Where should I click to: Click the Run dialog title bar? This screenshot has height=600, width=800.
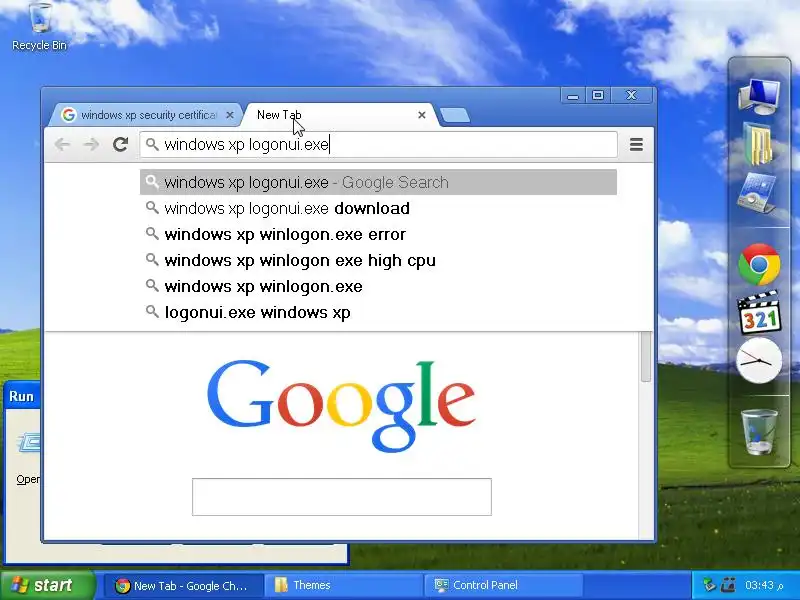pyautogui.click(x=22, y=396)
